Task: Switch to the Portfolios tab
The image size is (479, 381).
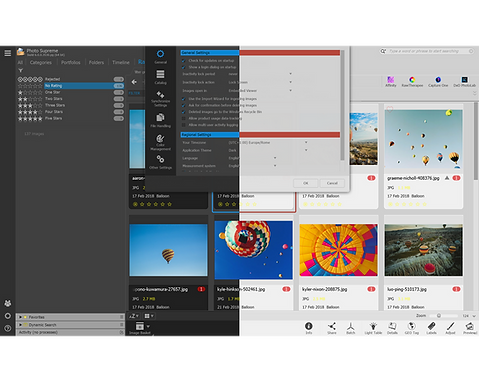Action: click(x=71, y=62)
